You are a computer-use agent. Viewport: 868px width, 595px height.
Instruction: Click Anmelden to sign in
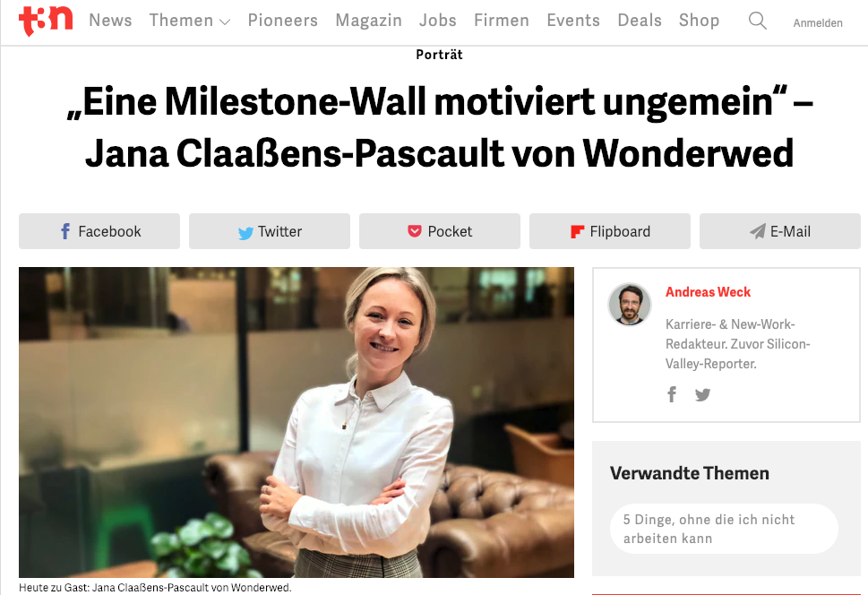818,23
